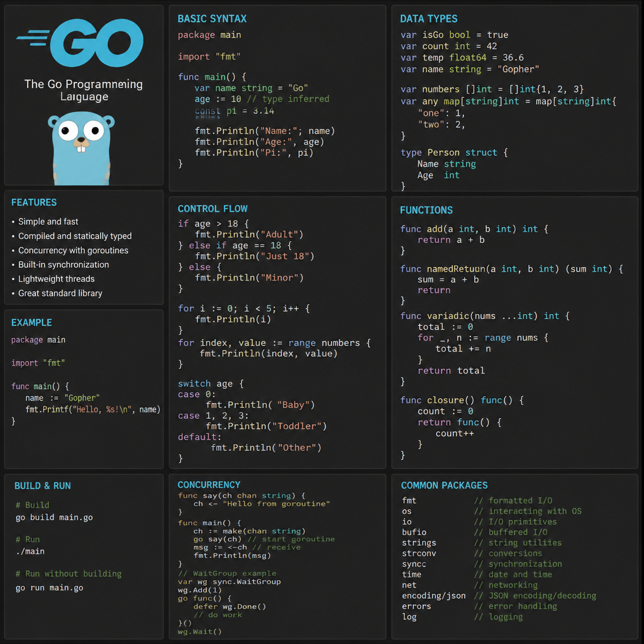Click the 'case 1, 2, 3:' line
The height and width of the screenshot is (644, 644).
pos(213,416)
